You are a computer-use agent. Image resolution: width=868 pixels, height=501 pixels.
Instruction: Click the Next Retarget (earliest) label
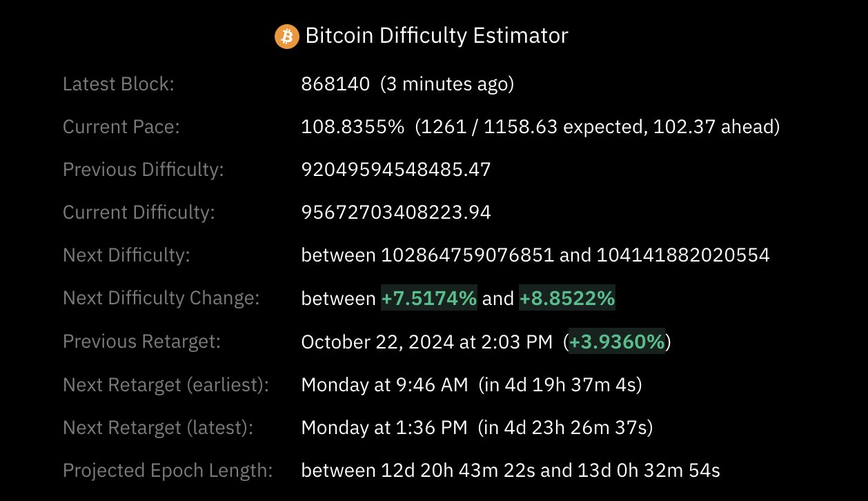(x=166, y=385)
